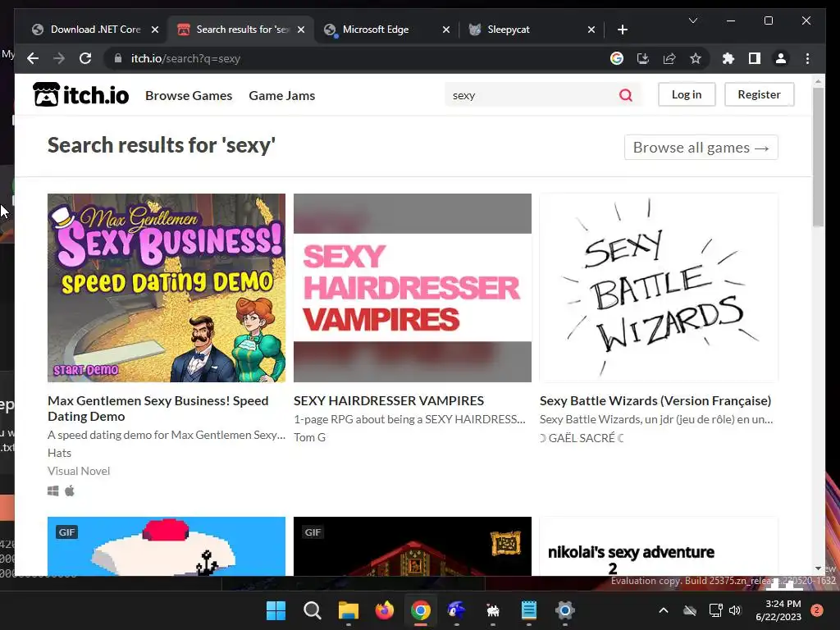Open File Explorer from taskbar
This screenshot has width=840, height=630.
pos(348,610)
